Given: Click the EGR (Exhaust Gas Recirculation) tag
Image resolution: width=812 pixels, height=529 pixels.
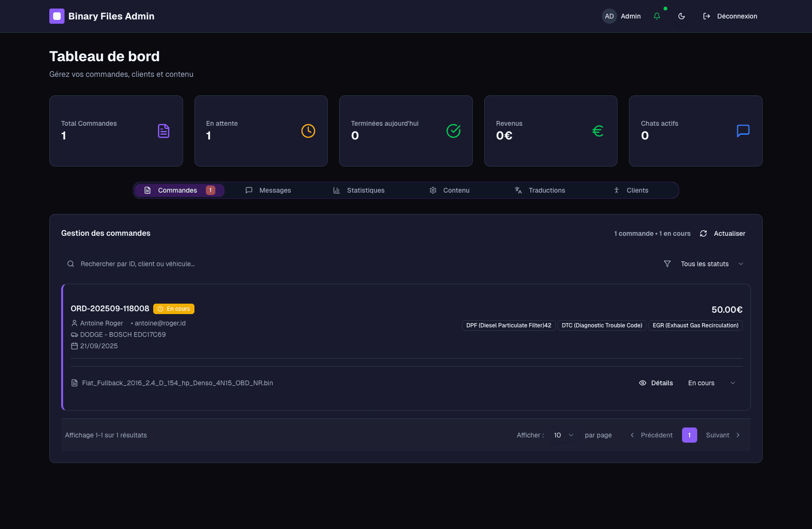Looking at the screenshot, I should 695,325.
